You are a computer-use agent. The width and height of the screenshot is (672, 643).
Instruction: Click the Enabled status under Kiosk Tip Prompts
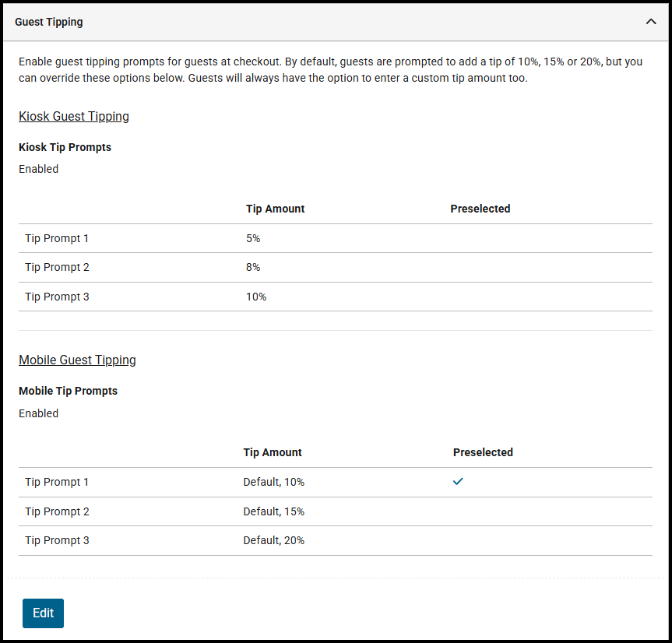tap(39, 169)
